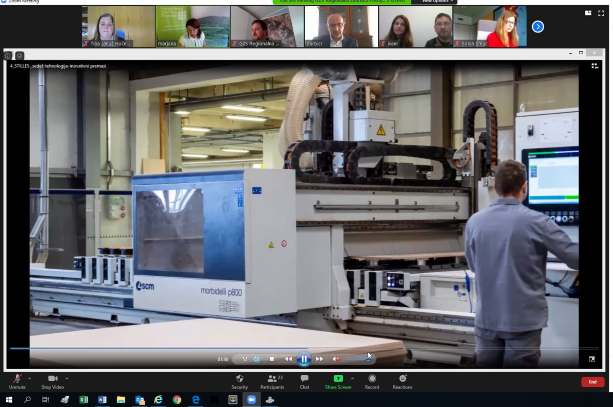Click second icon in shared window title bar
Image resolution: width=613 pixels, height=407 pixels.
click(20, 56)
